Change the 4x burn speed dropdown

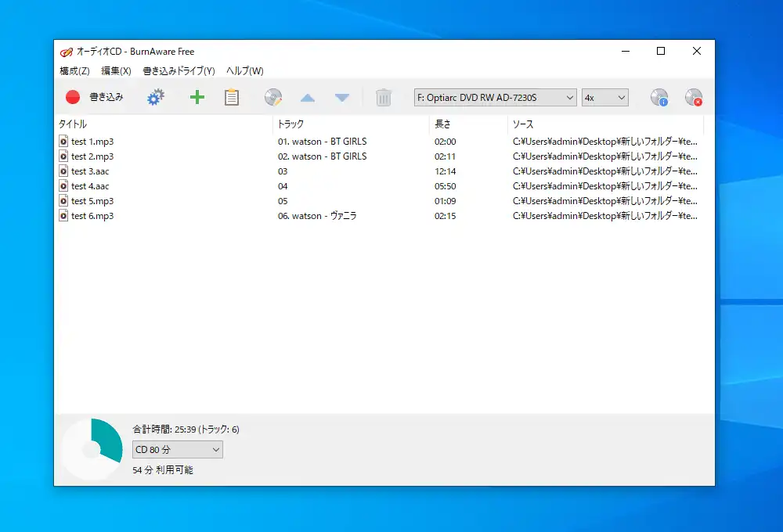click(604, 97)
